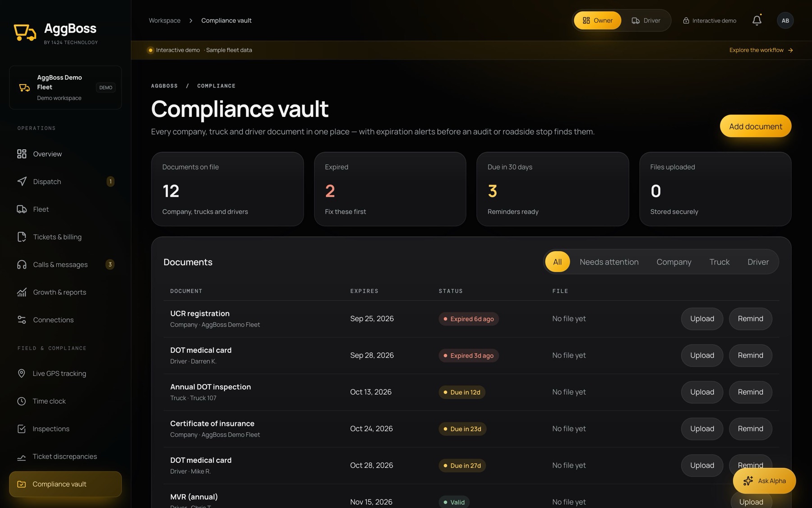
Task: Click the DEMO tag on workspace card
Action: click(x=106, y=88)
